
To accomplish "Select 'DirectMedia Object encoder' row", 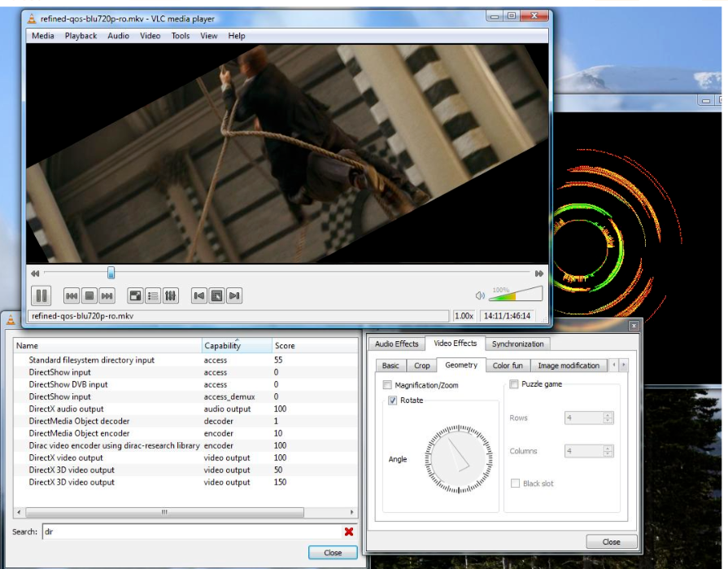I will [185, 433].
